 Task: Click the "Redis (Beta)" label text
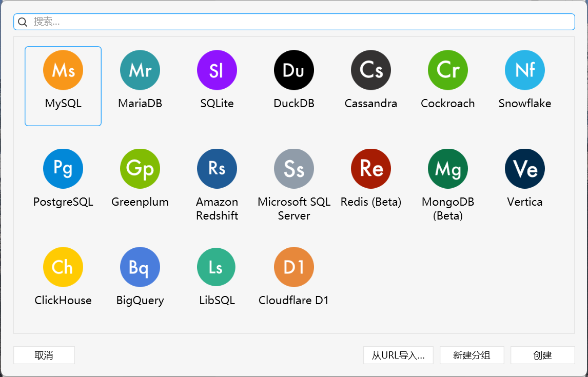[x=371, y=202]
